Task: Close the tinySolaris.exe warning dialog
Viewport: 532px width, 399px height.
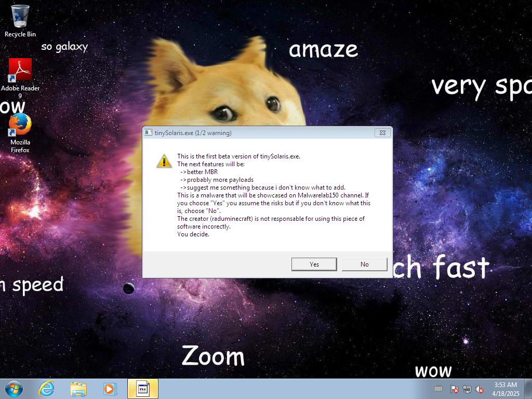Action: pyautogui.click(x=382, y=132)
